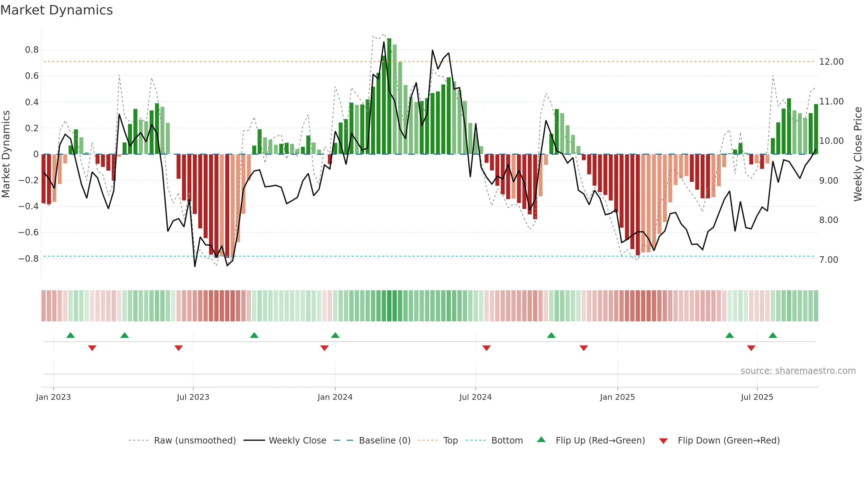Click the Jan 2024 axis label
The width and height of the screenshot is (868, 488).
pyautogui.click(x=335, y=397)
